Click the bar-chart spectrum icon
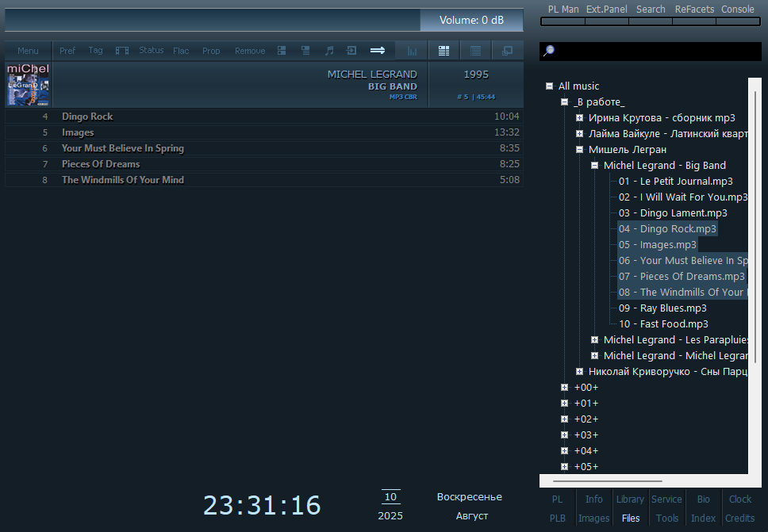768x532 pixels. [412, 51]
